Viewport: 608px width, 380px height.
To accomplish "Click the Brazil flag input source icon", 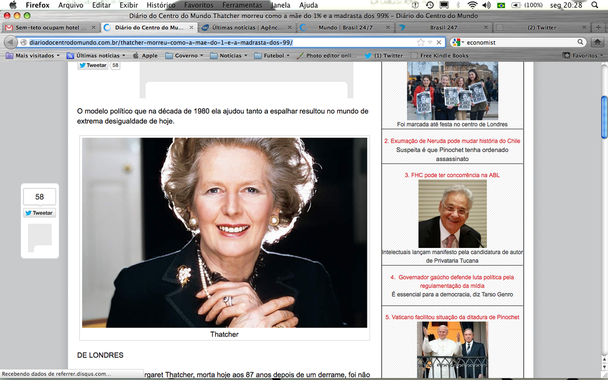I will (x=501, y=5).
